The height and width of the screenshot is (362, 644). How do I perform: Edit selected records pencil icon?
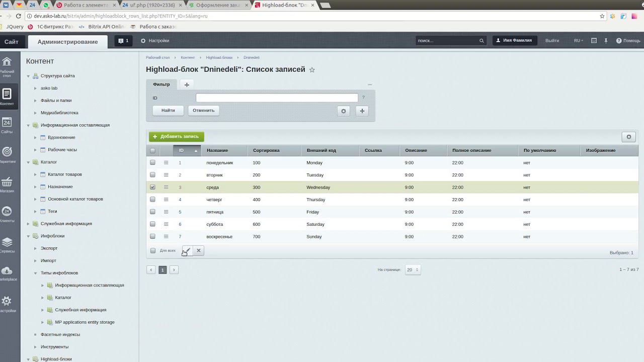click(x=188, y=250)
